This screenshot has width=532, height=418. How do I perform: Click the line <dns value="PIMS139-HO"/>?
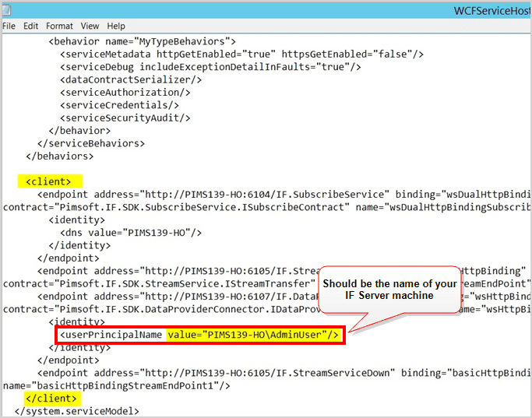pyautogui.click(x=131, y=233)
